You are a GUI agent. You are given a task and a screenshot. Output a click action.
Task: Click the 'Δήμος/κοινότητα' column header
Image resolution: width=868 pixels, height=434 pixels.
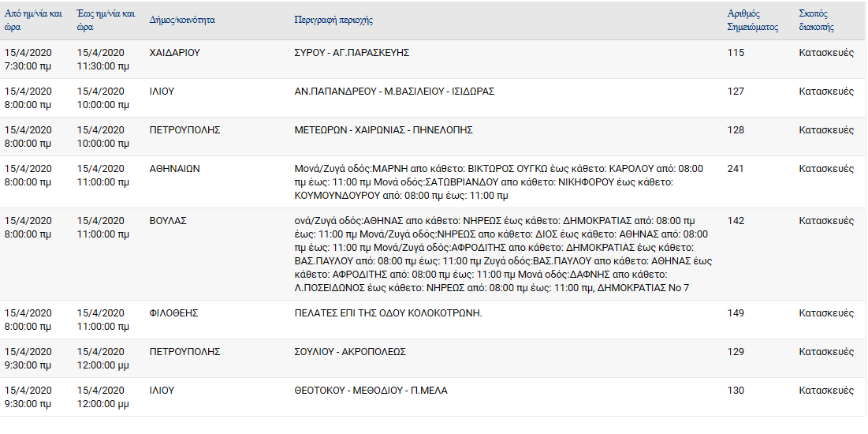pyautogui.click(x=182, y=21)
